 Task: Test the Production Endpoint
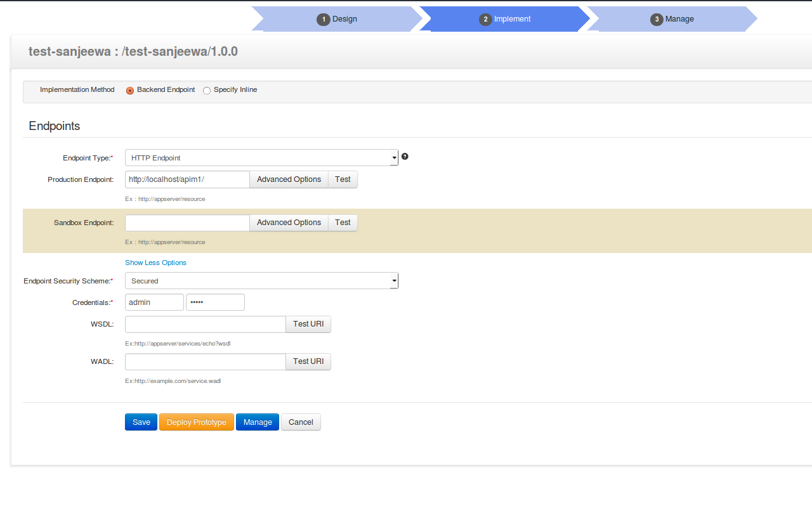click(343, 179)
